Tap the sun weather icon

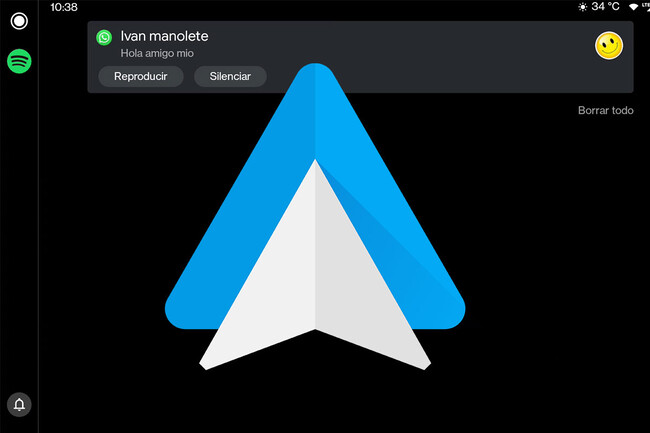pos(583,7)
